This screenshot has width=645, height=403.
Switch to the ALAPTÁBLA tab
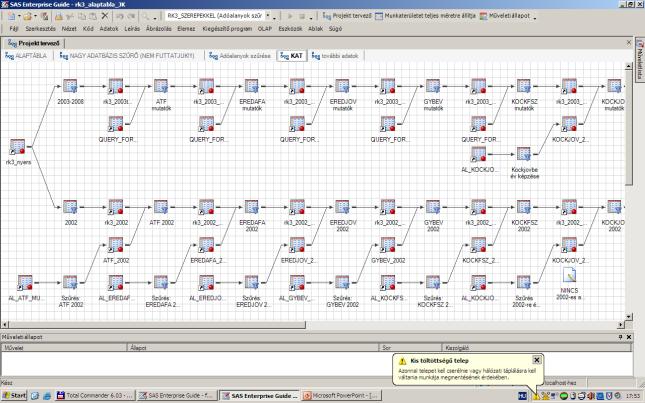coord(26,56)
